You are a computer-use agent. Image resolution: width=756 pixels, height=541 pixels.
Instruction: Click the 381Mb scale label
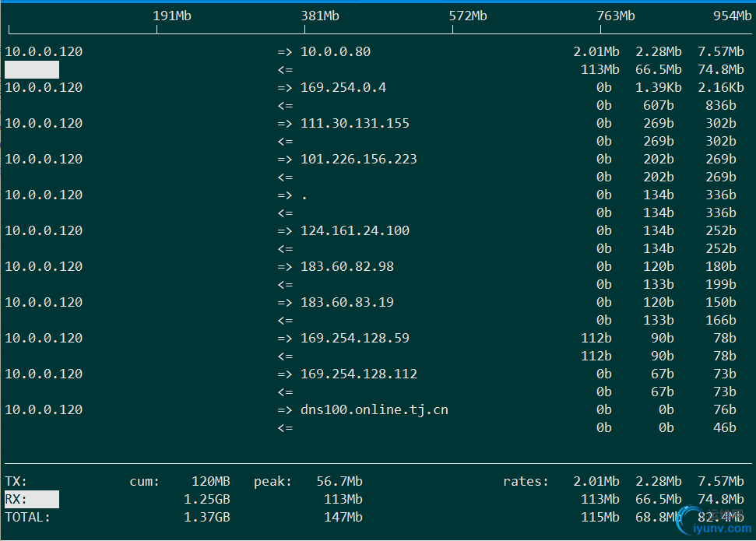320,16
